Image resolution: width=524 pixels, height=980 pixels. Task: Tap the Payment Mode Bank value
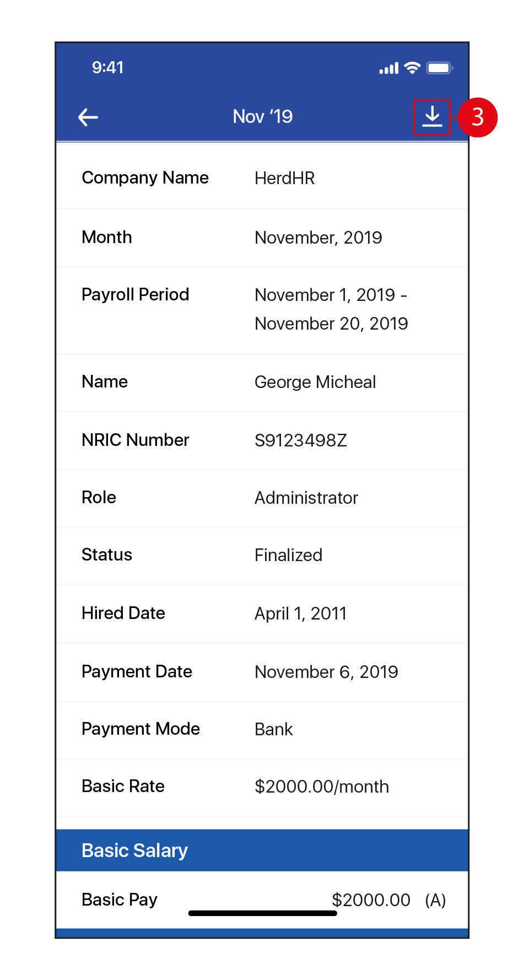pos(273,730)
